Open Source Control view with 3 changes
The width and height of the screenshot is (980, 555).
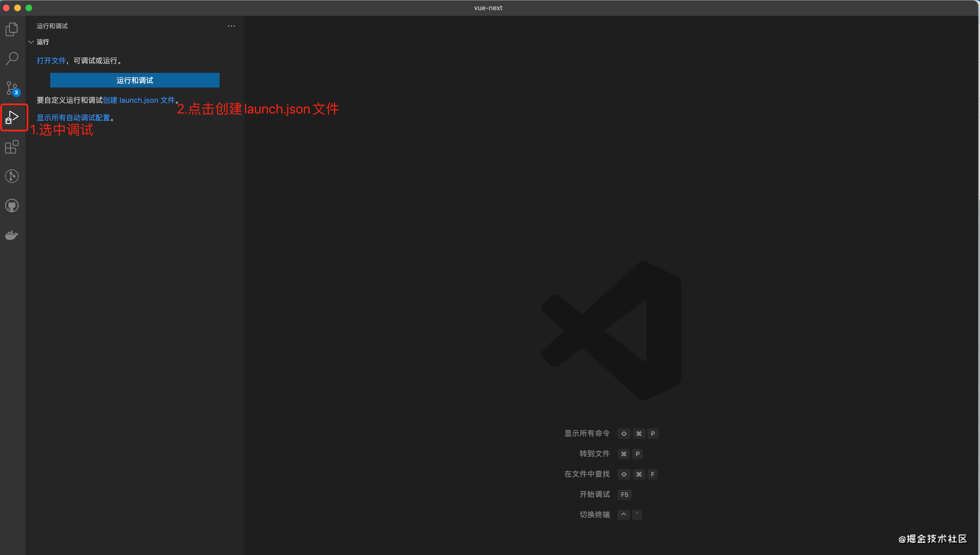[x=13, y=88]
